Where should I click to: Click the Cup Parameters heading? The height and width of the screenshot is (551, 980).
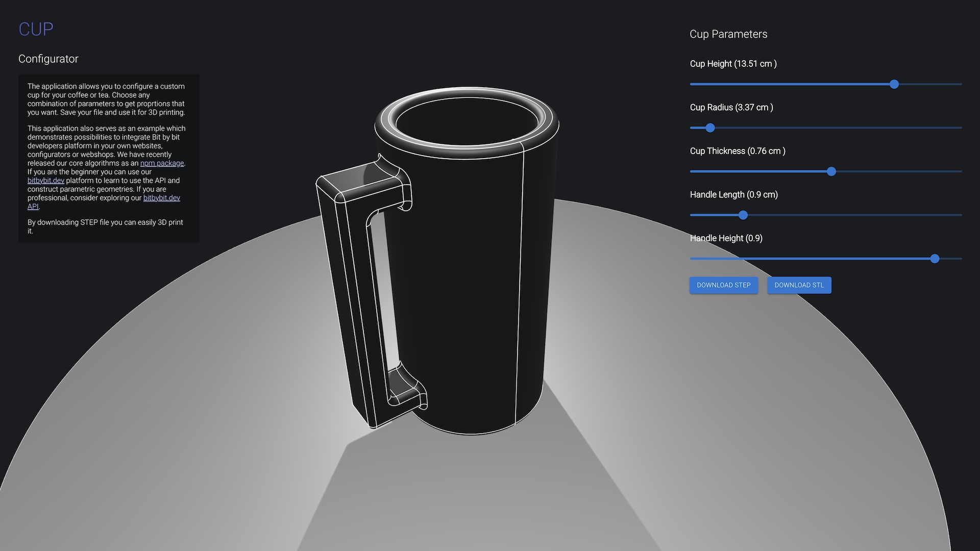[x=728, y=34]
